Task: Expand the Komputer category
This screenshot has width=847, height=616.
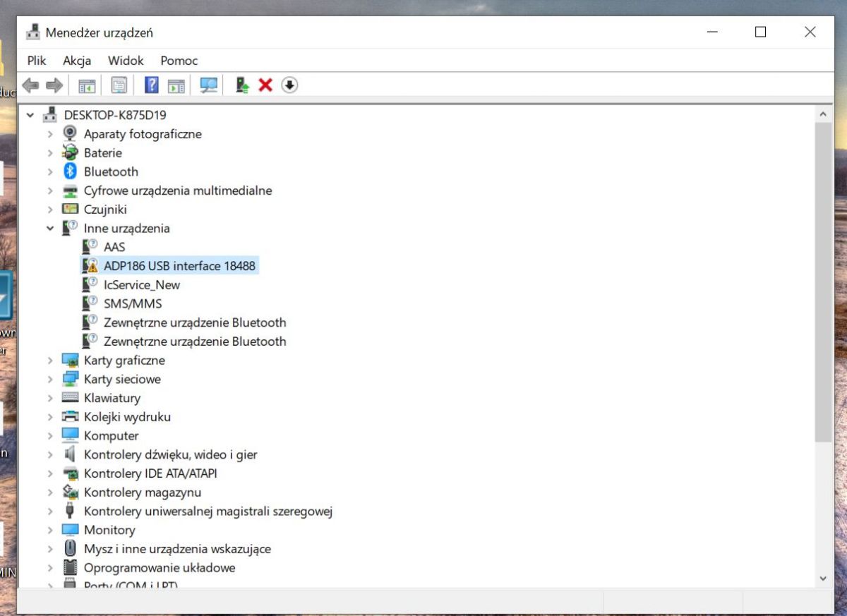Action: [x=50, y=436]
